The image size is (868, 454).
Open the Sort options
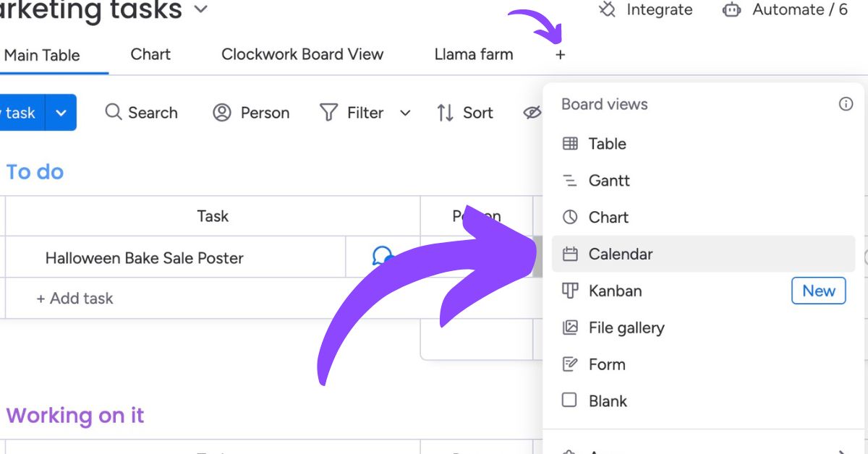point(465,112)
